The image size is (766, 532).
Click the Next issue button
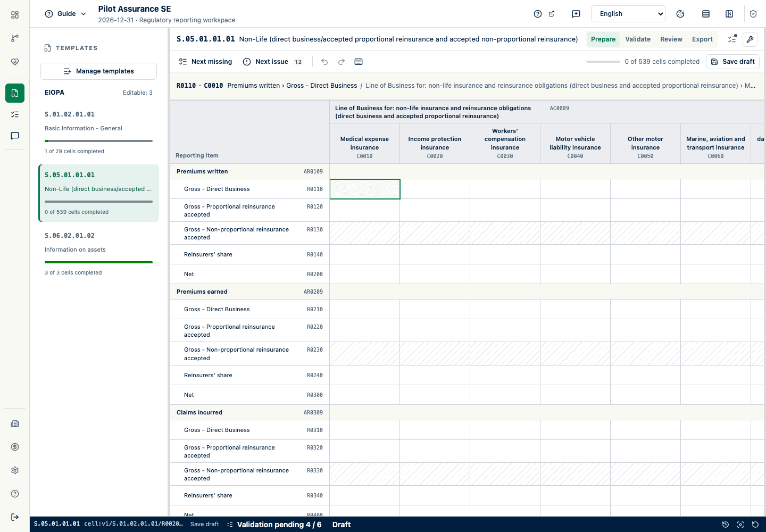tap(272, 62)
